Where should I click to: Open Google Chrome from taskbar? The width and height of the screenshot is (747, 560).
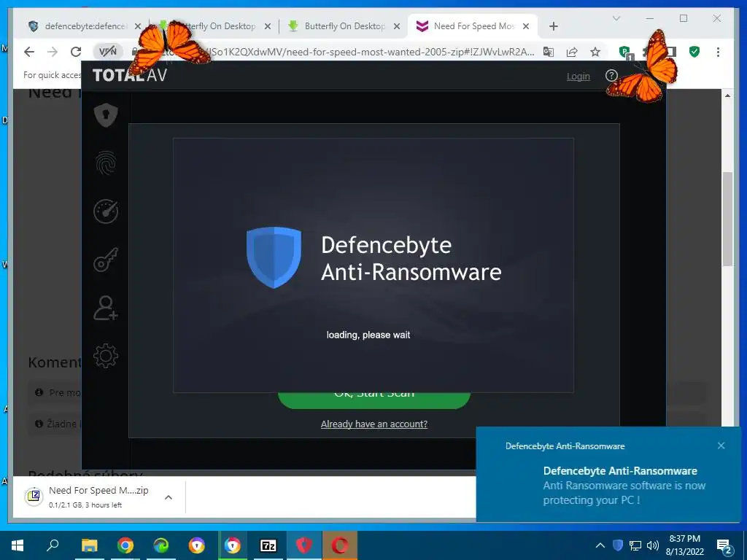pos(125,545)
